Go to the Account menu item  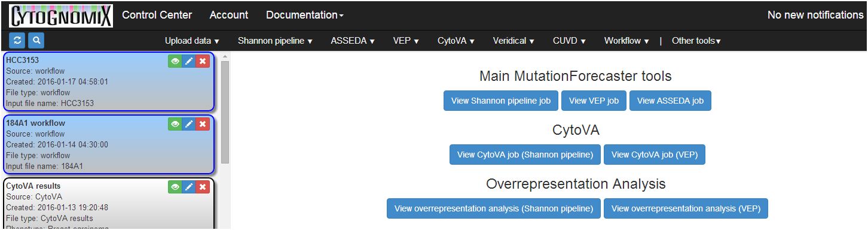pyautogui.click(x=229, y=15)
